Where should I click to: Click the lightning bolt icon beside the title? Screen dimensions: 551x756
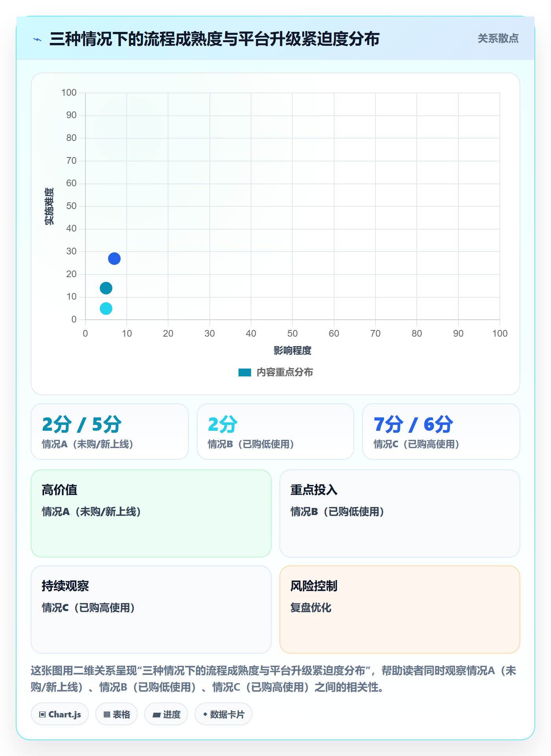point(37,39)
